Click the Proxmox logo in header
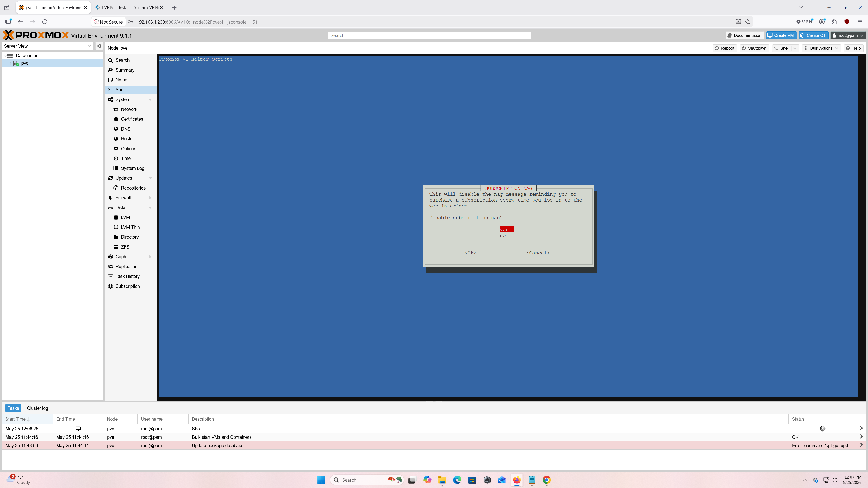Screen dimensions: 868x488 (36, 35)
